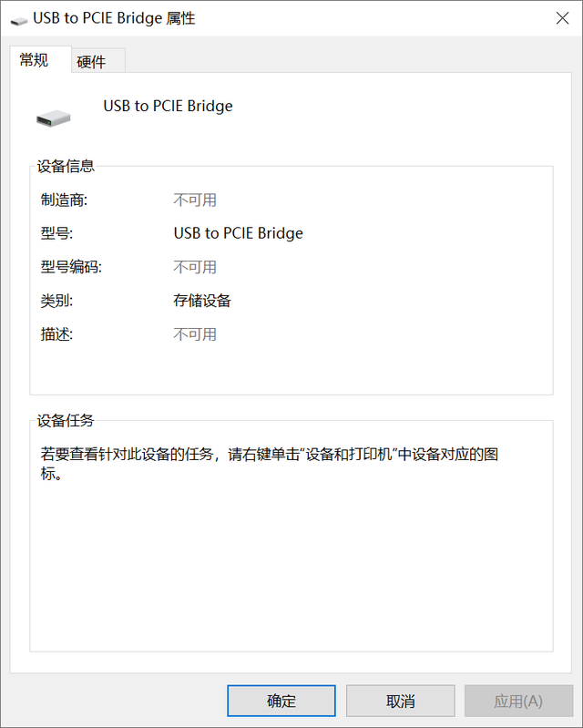
Task: Click the 型号 value USB to PCIE Bridge
Action: coord(238,233)
